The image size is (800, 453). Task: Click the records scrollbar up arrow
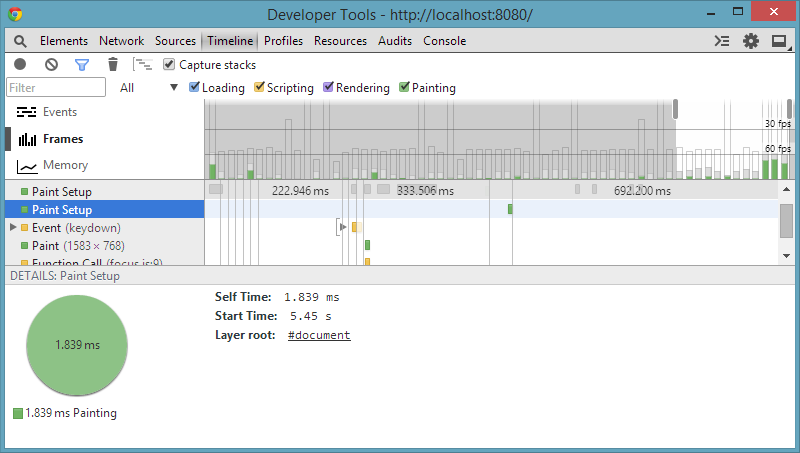786,189
